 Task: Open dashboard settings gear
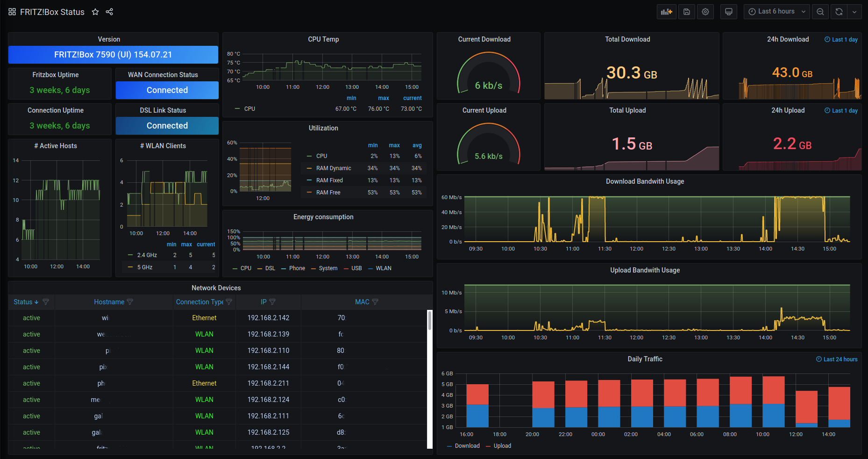[x=705, y=12]
